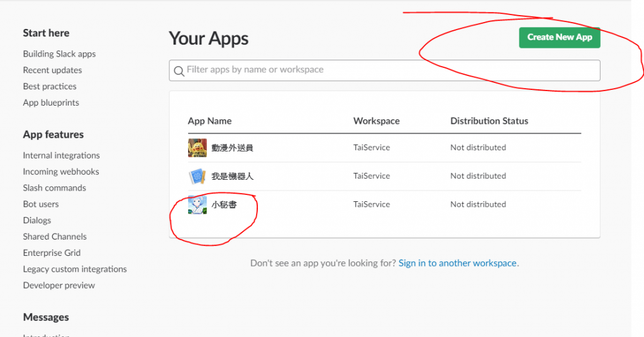The height and width of the screenshot is (337, 644).
Task: Click the Workspace column header
Action: tap(376, 121)
